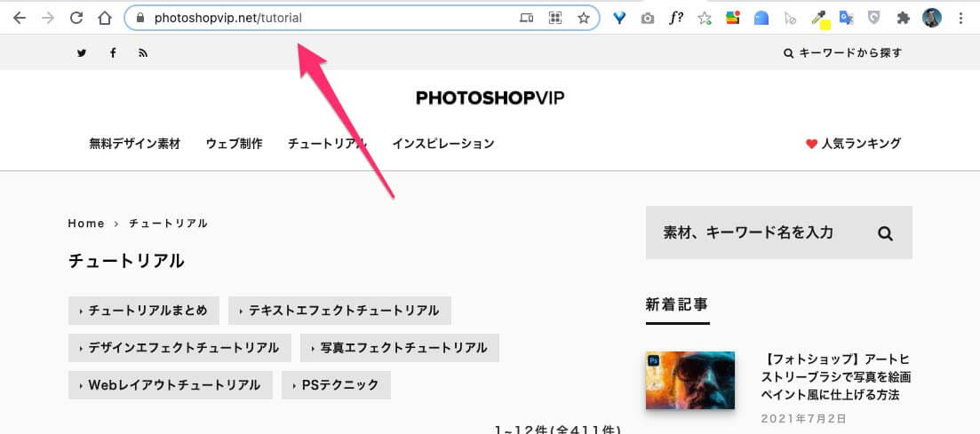The height and width of the screenshot is (434, 980).
Task: Open 人気ランキング menu item
Action: (x=854, y=144)
